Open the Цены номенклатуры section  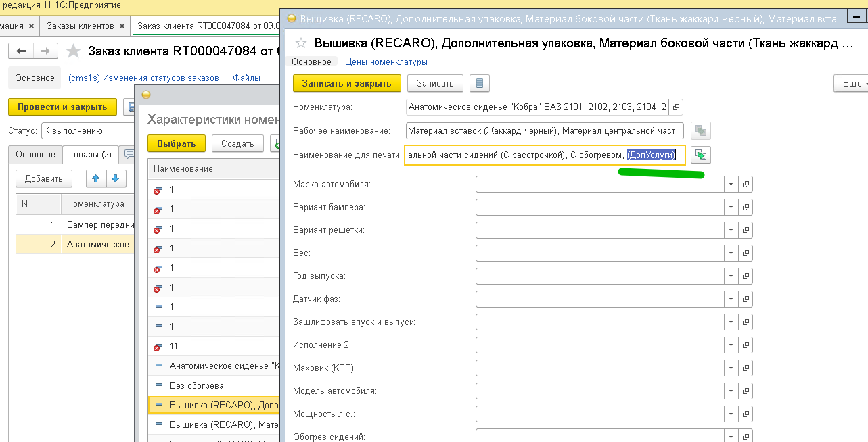[386, 62]
